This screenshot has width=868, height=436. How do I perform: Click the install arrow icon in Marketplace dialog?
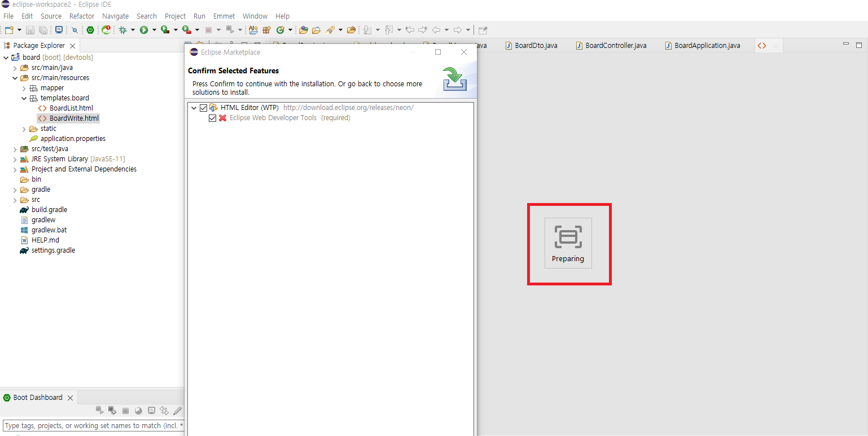(x=455, y=78)
